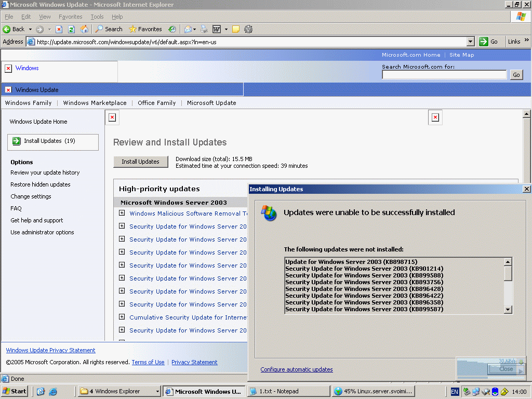
Task: Open the Favorites star button
Action: [145, 29]
